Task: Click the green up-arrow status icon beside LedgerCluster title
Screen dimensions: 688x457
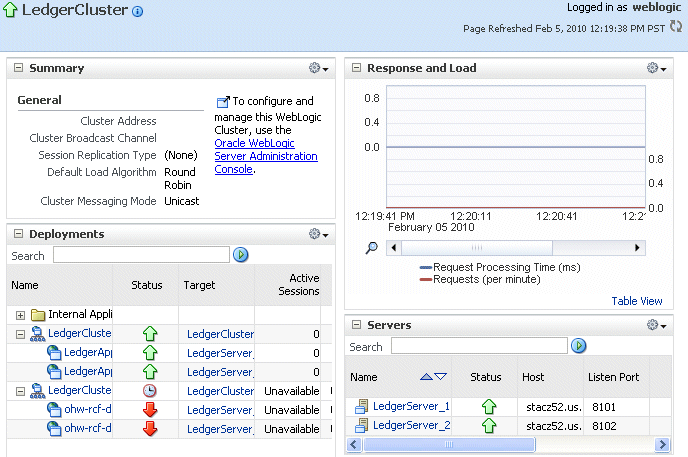Action: [x=10, y=10]
